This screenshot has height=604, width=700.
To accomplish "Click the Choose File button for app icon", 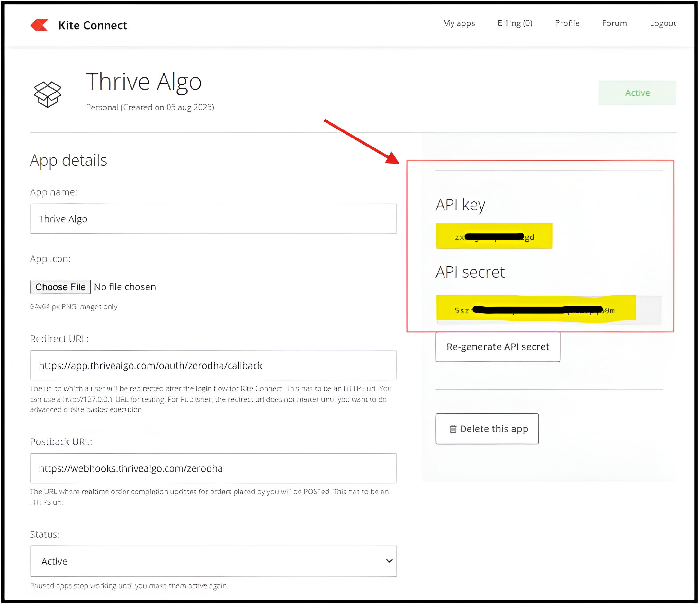I will (60, 287).
